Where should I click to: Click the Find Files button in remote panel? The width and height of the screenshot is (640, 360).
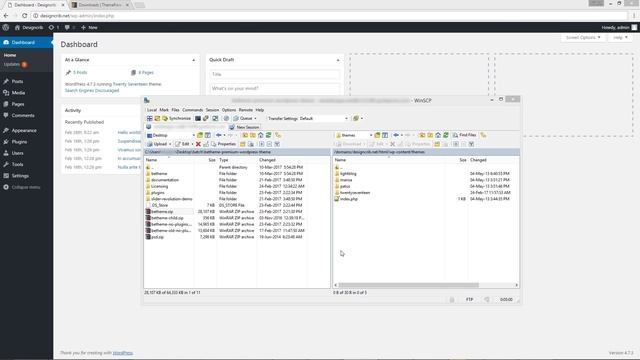pyautogui.click(x=464, y=135)
